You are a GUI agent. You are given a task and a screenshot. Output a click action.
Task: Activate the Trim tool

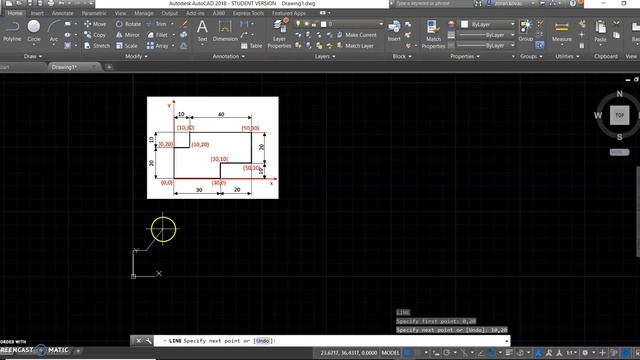click(x=157, y=24)
